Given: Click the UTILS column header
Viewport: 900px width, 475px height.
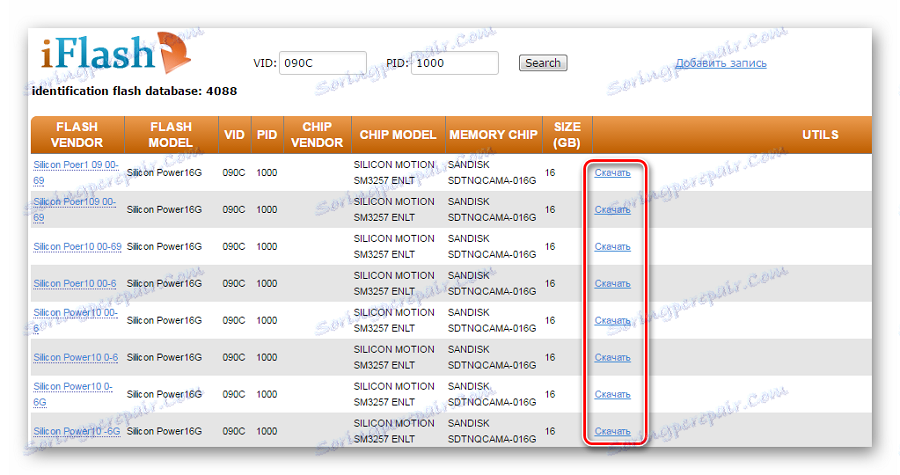Looking at the screenshot, I should click(820, 135).
